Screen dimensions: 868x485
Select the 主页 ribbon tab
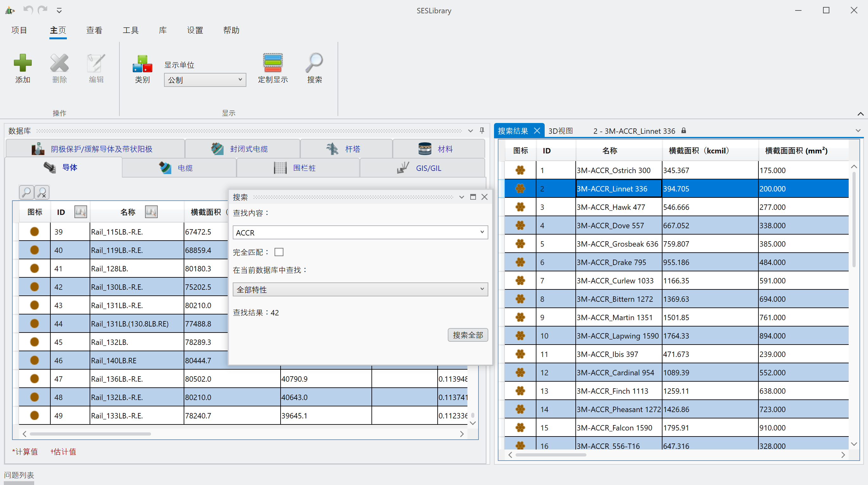pyautogui.click(x=58, y=30)
